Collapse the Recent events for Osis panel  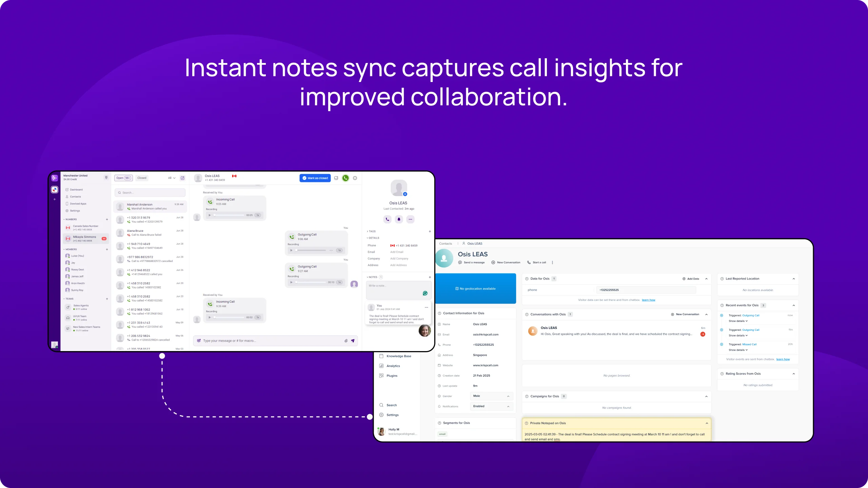point(793,305)
